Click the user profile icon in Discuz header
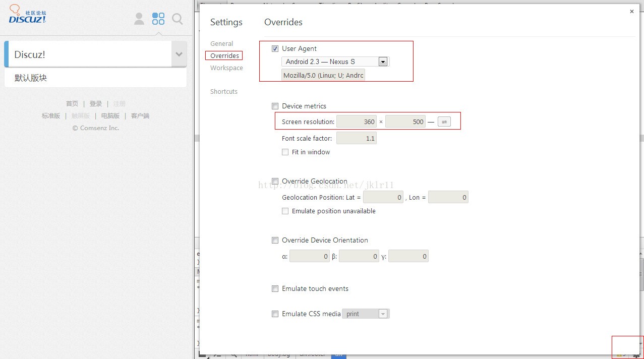The width and height of the screenshot is (644, 359). pos(139,19)
